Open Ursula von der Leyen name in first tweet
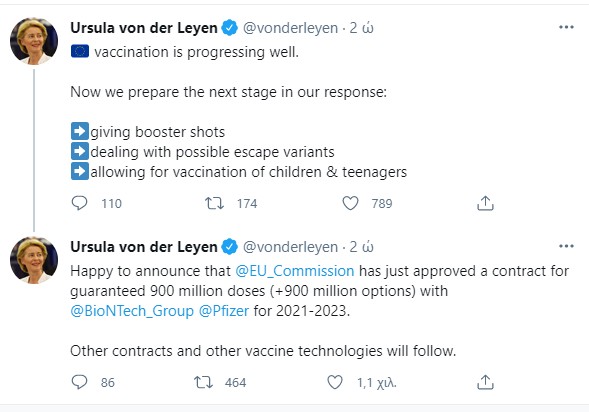 [144, 28]
